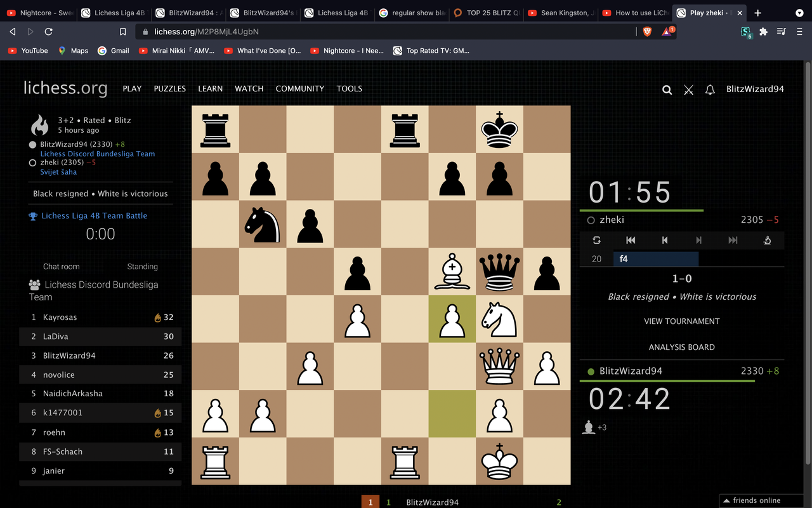
Task: Open Kayrosas in the standings
Action: point(60,317)
